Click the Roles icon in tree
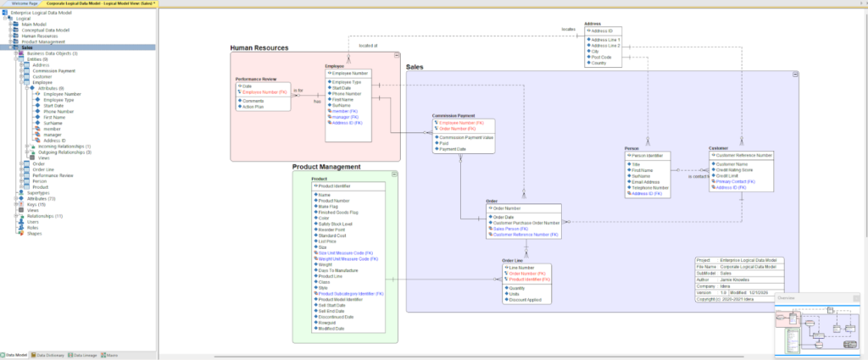Viewport: 868px width, 360px height. click(21, 227)
